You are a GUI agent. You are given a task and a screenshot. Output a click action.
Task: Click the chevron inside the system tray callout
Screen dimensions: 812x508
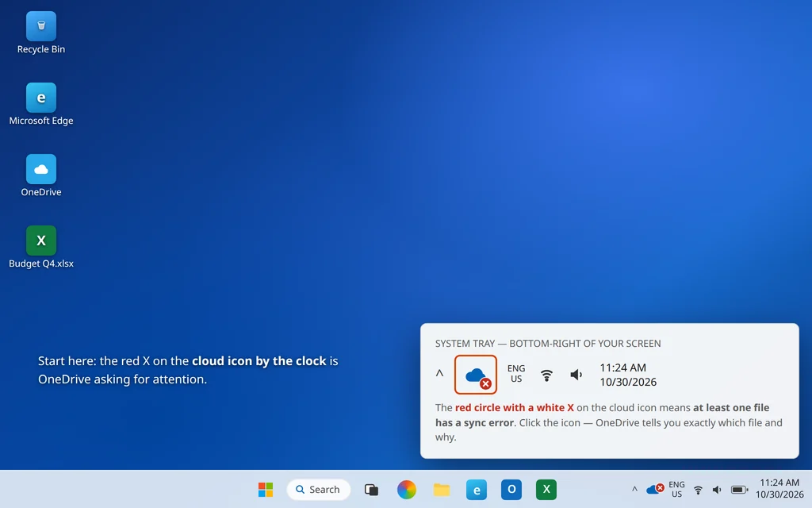(439, 373)
